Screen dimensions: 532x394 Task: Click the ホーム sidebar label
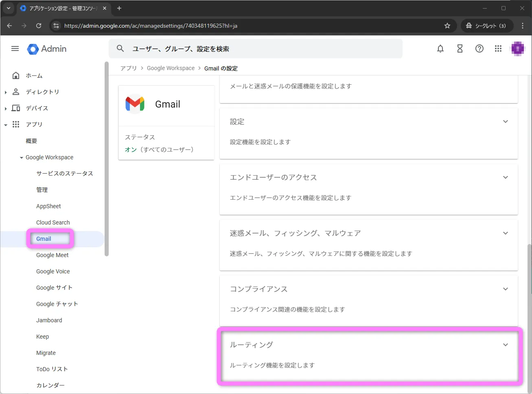coord(34,76)
